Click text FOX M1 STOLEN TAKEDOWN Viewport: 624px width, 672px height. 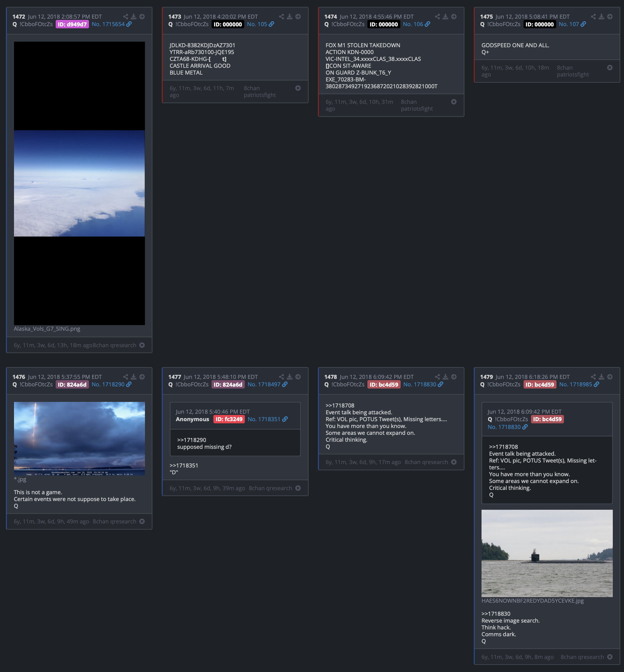[x=363, y=45]
